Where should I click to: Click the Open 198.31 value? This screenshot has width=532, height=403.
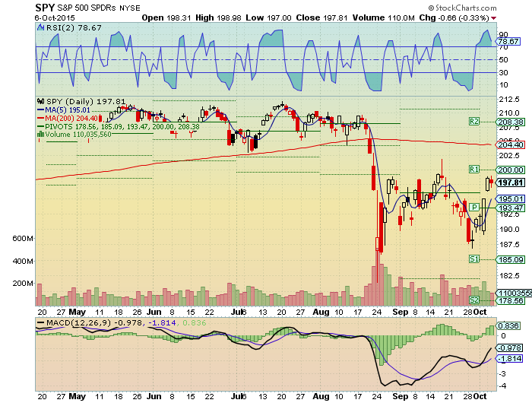point(166,17)
